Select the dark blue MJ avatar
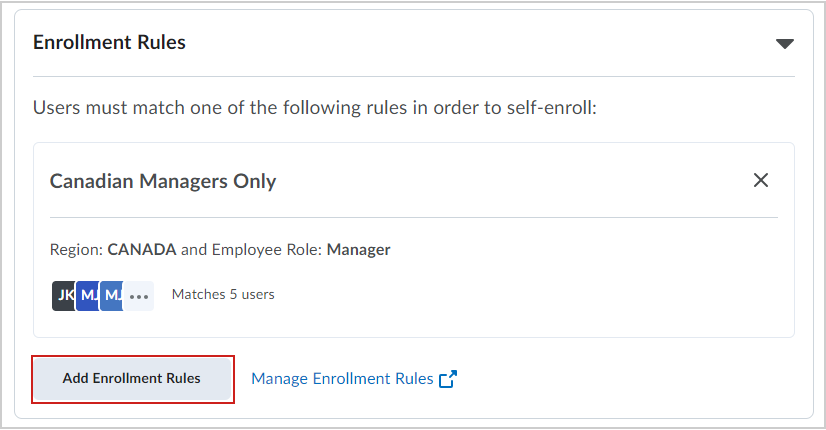 87,296
